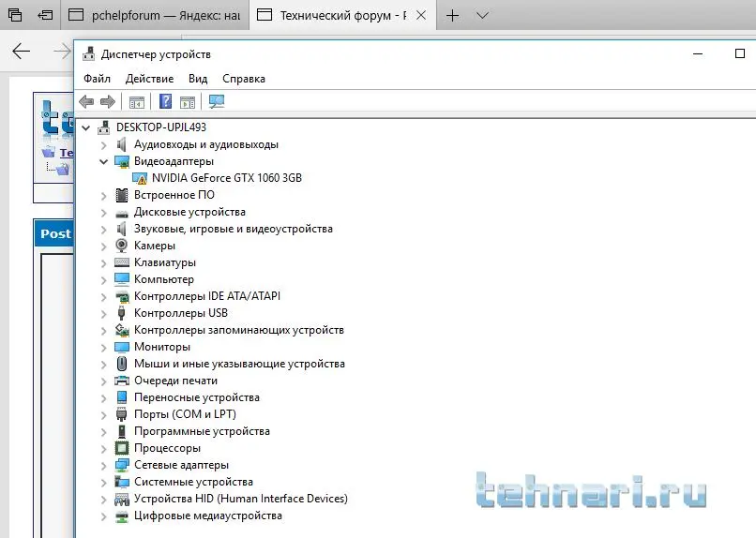This screenshot has width=756, height=538.
Task: Open a new browser tab with plus button
Action: tap(452, 15)
